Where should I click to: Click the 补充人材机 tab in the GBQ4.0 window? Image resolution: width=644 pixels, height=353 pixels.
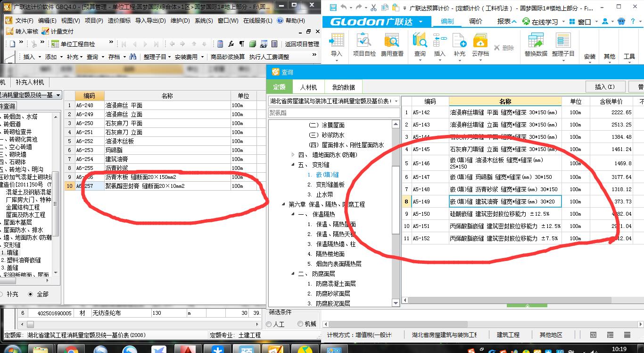29,82
